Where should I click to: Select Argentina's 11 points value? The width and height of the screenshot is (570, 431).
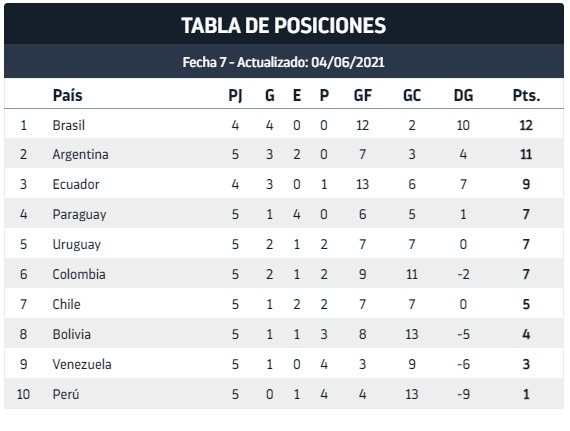[x=526, y=154]
